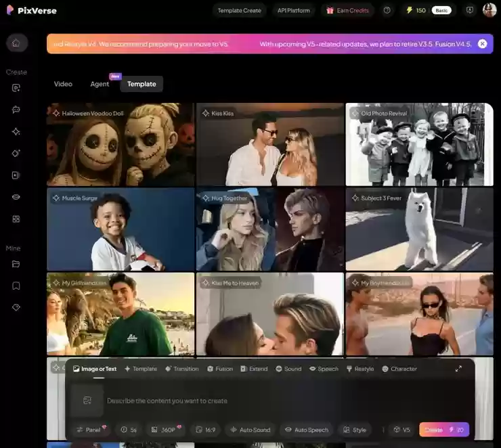Click the Home icon in sidebar
This screenshot has width=501, height=448.
point(16,43)
